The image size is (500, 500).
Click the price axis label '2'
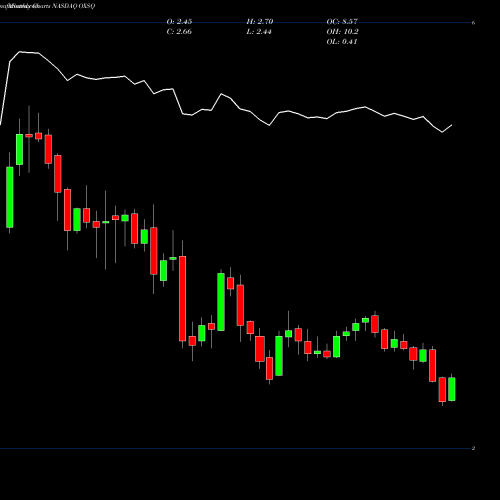pos(473,448)
